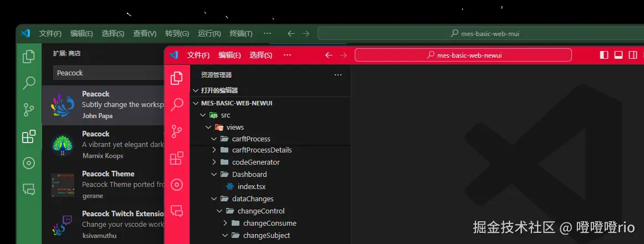Open 运行(R) menu in the green window

[x=209, y=34]
